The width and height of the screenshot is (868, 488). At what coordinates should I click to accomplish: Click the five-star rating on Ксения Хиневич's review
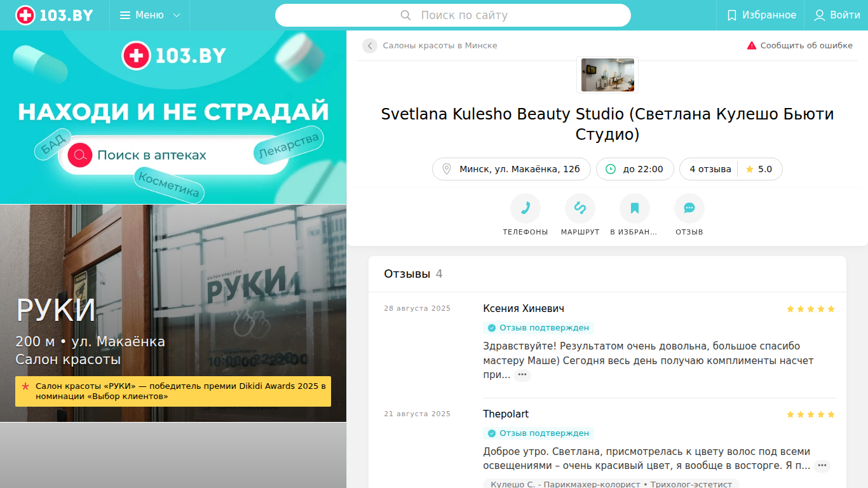[811, 309]
